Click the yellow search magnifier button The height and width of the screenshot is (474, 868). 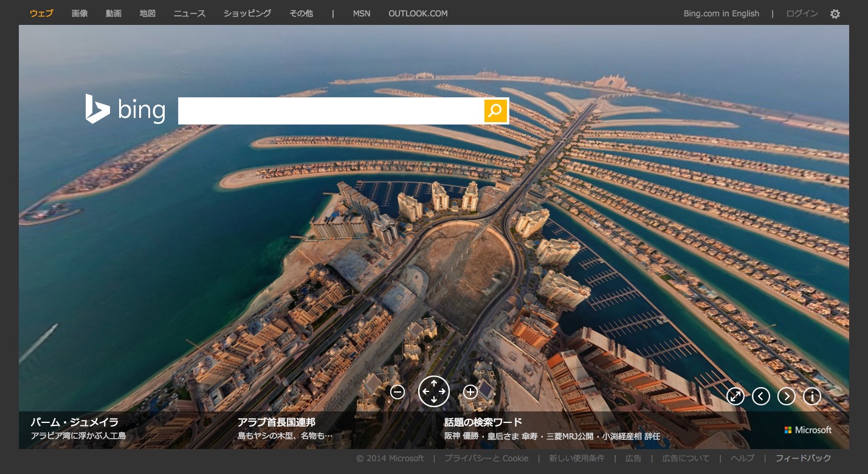pyautogui.click(x=495, y=111)
